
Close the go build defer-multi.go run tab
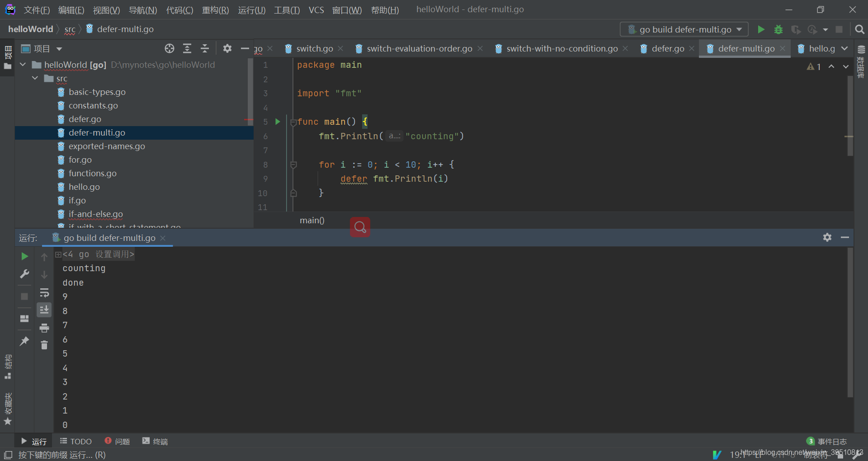(163, 238)
